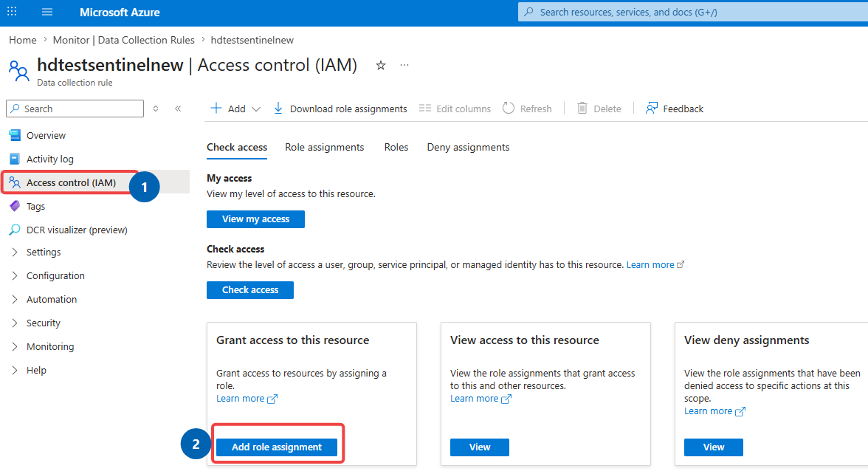
Task: Click the resource title people icon
Action: pyautogui.click(x=19, y=71)
